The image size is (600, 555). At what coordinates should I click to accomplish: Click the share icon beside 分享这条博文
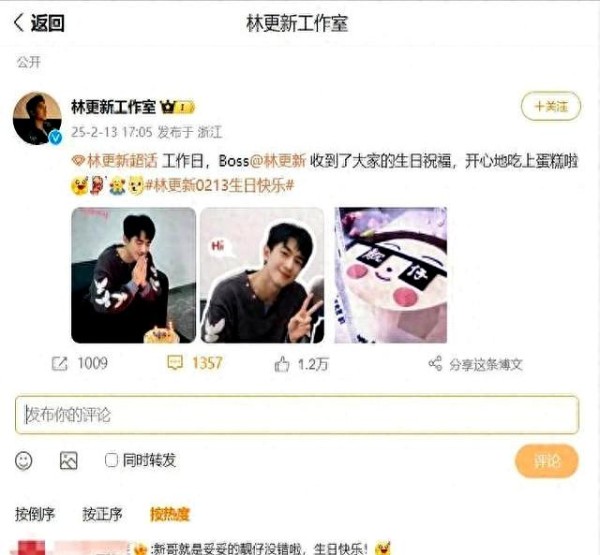tap(435, 364)
